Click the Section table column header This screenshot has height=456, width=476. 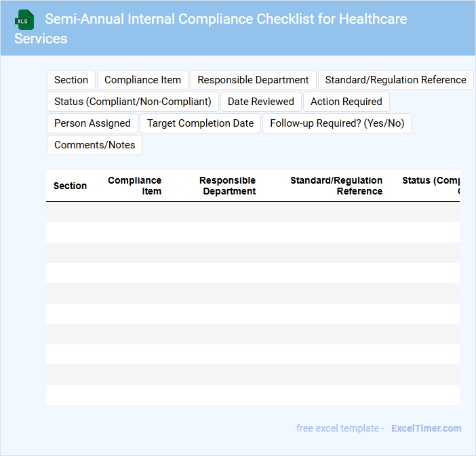(70, 186)
